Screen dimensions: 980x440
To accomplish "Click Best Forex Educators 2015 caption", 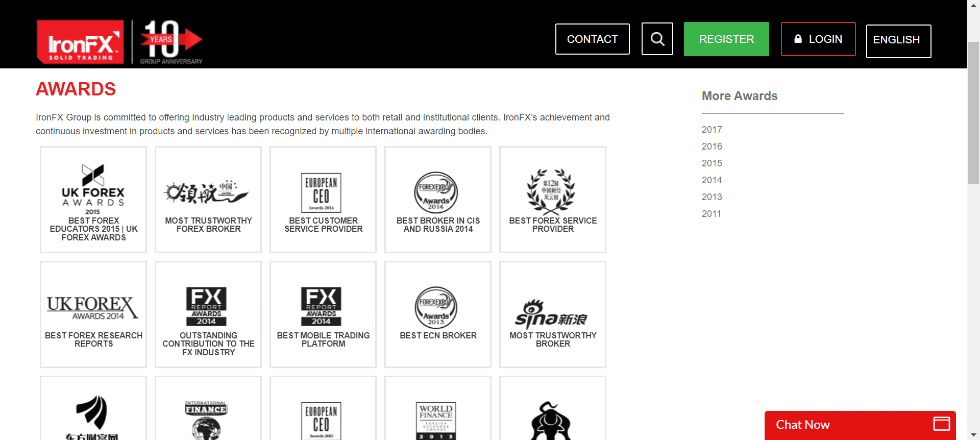I will (x=93, y=229).
